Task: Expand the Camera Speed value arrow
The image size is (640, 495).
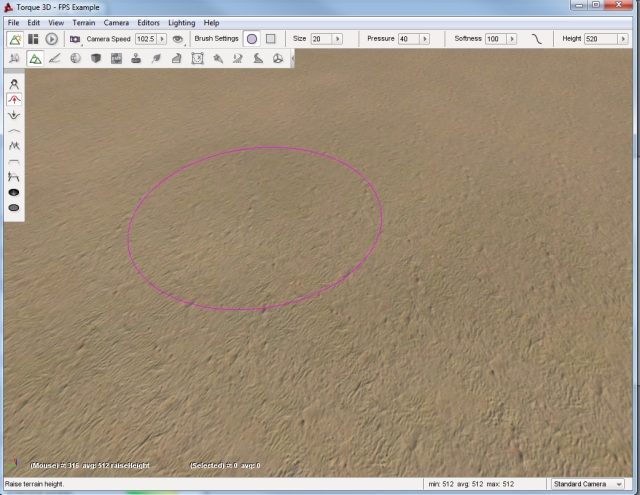Action: [x=163, y=39]
